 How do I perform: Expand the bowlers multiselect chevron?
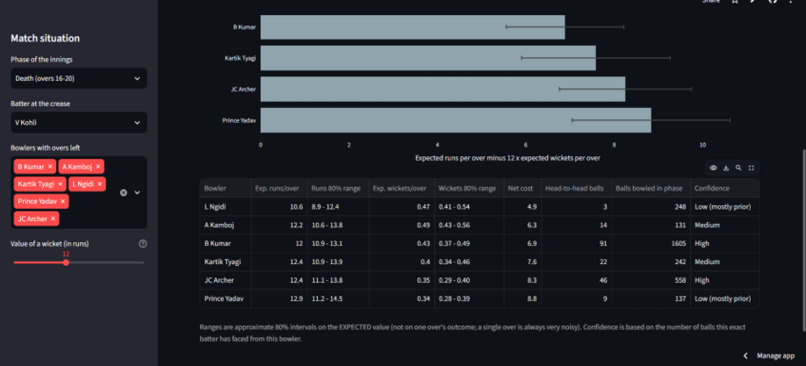(137, 193)
